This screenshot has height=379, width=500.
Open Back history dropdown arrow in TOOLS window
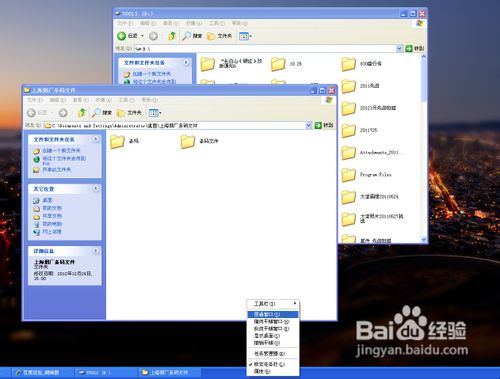click(x=142, y=36)
